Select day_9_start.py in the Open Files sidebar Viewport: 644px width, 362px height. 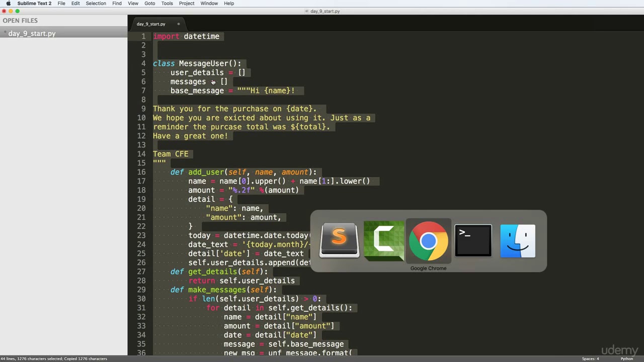(x=32, y=34)
